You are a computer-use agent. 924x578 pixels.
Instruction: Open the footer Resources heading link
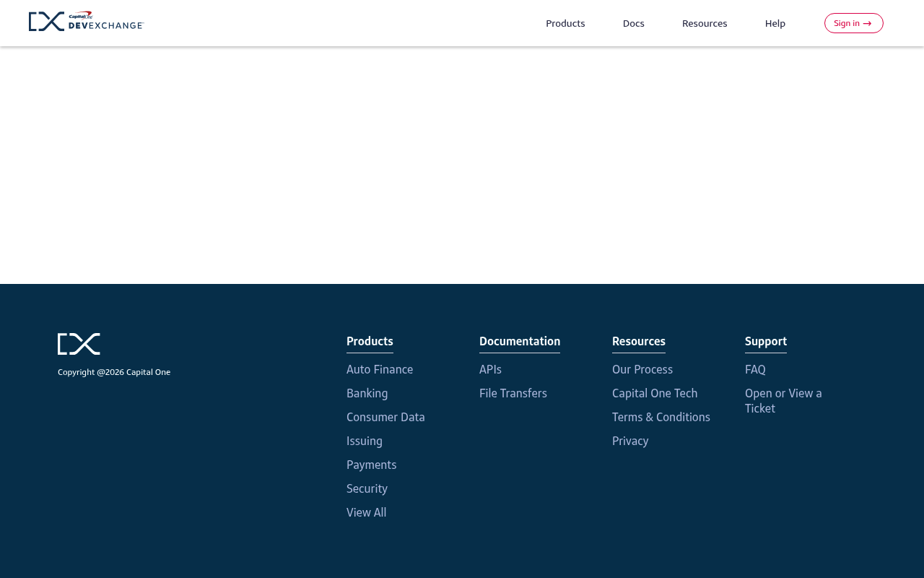coord(639,341)
